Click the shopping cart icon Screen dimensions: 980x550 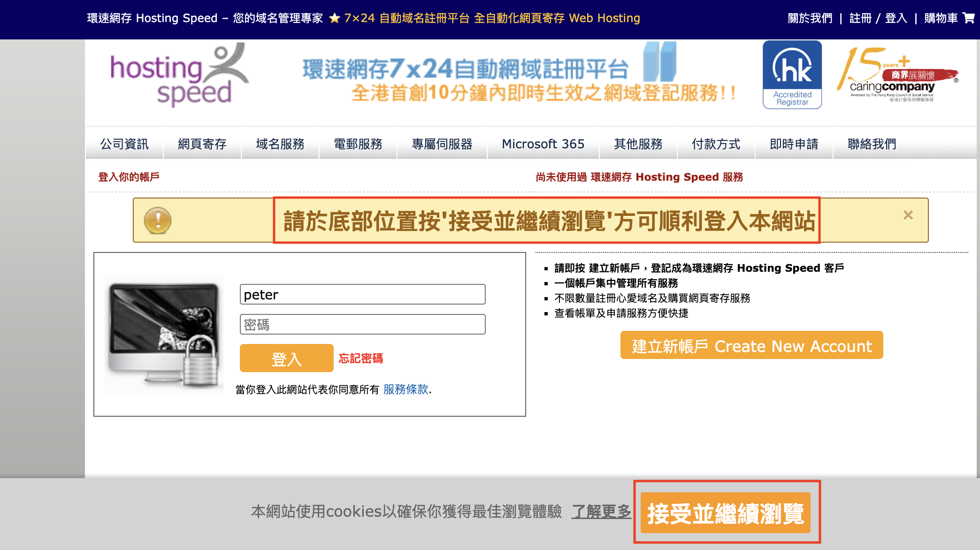click(968, 18)
